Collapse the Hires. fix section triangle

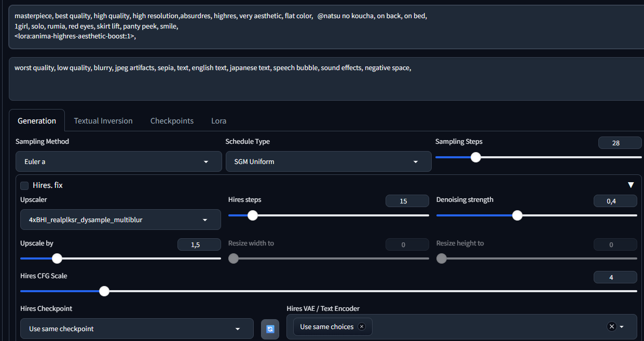click(x=631, y=185)
